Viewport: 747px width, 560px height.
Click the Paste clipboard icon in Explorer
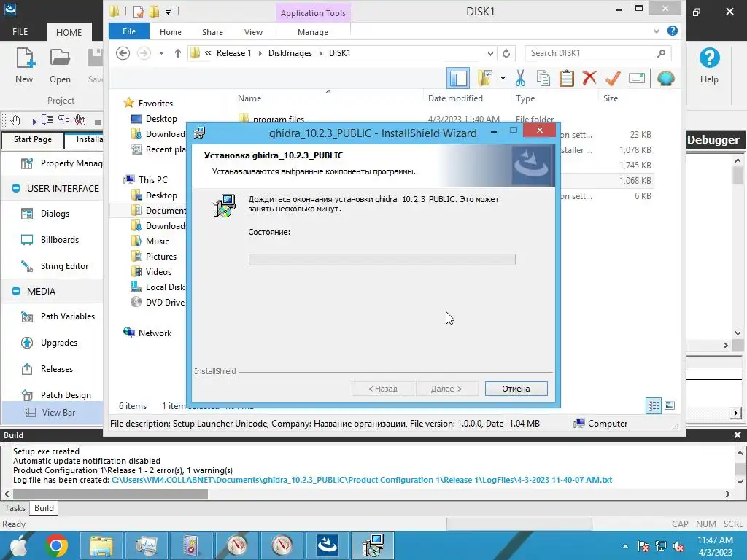[566, 78]
